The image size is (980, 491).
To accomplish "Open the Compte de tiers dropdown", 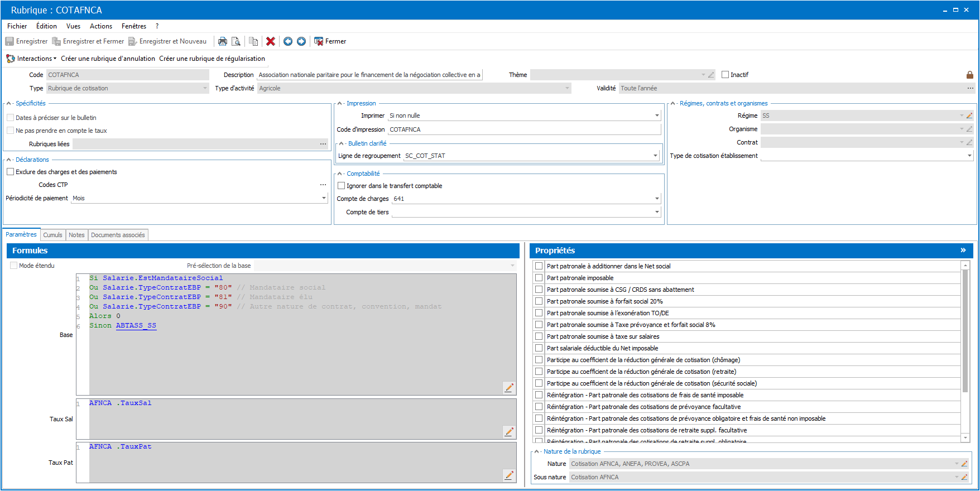I will pos(657,212).
